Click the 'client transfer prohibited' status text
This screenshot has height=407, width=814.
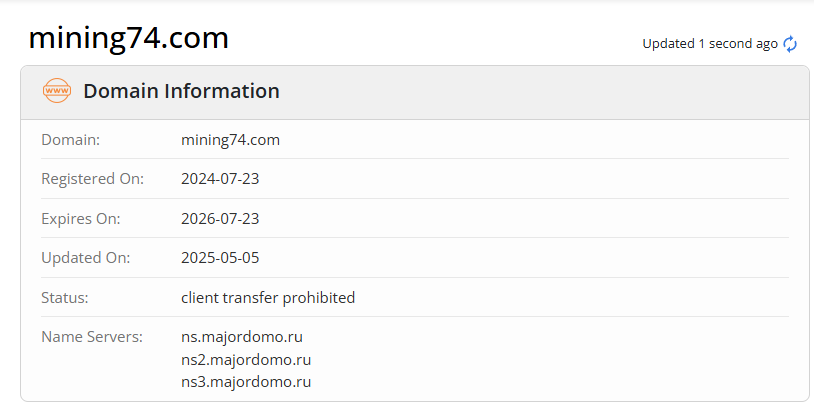tap(268, 297)
